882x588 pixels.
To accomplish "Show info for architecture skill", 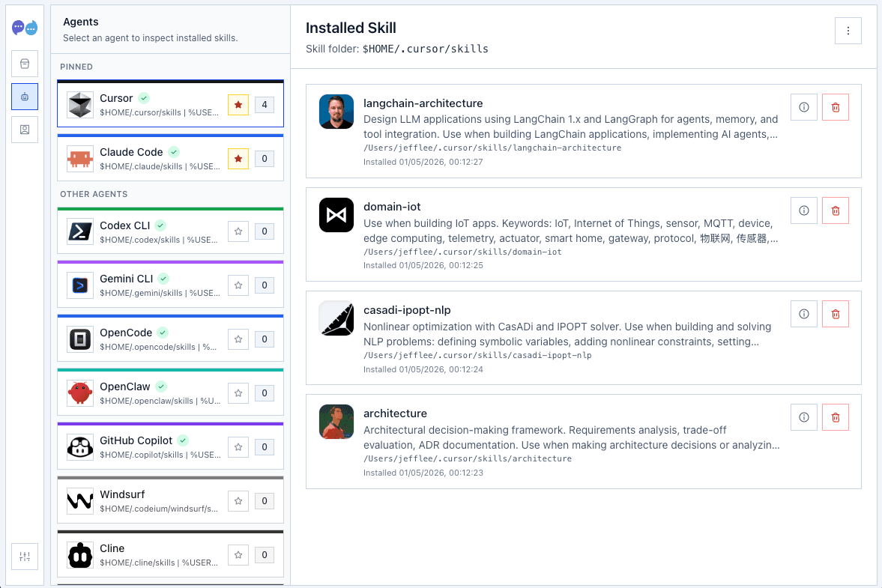I will click(804, 418).
